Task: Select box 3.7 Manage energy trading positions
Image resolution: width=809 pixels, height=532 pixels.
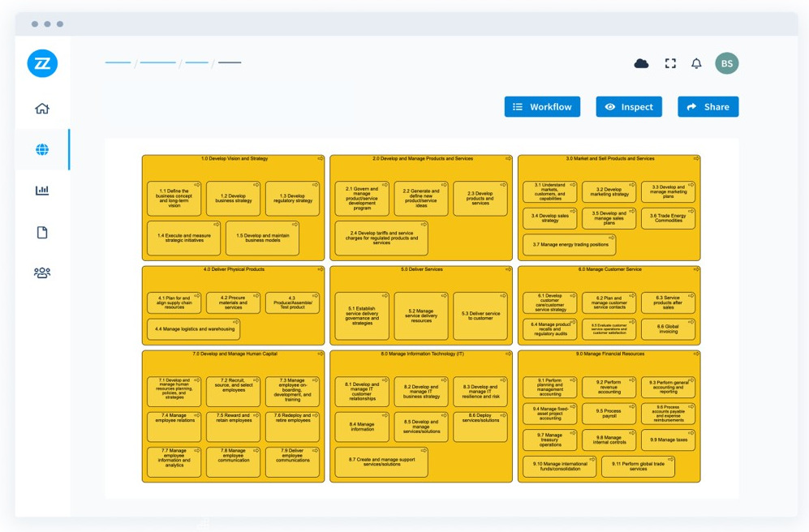Action: point(569,245)
